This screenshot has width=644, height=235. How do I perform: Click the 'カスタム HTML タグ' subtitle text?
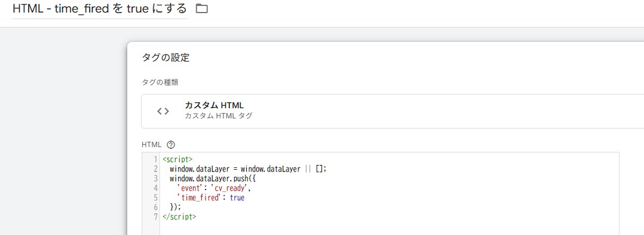click(218, 116)
